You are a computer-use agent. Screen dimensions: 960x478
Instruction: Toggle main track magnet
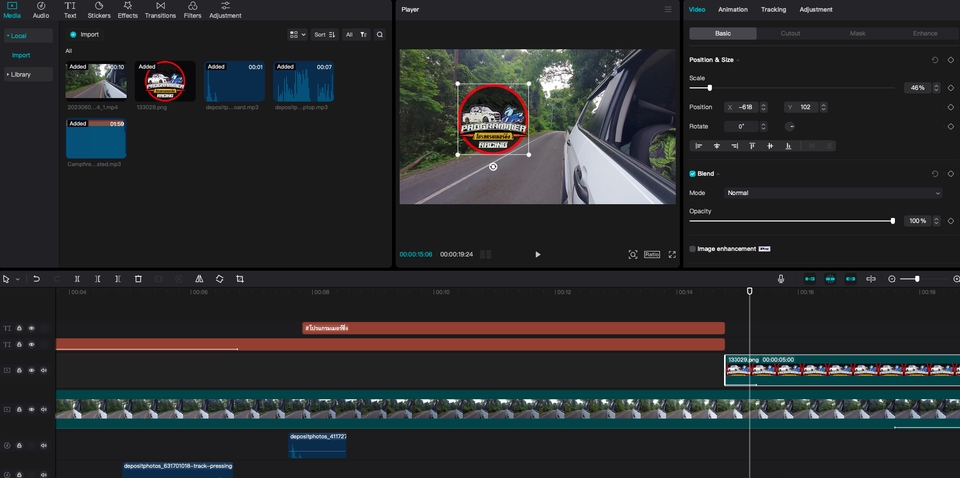coord(809,279)
